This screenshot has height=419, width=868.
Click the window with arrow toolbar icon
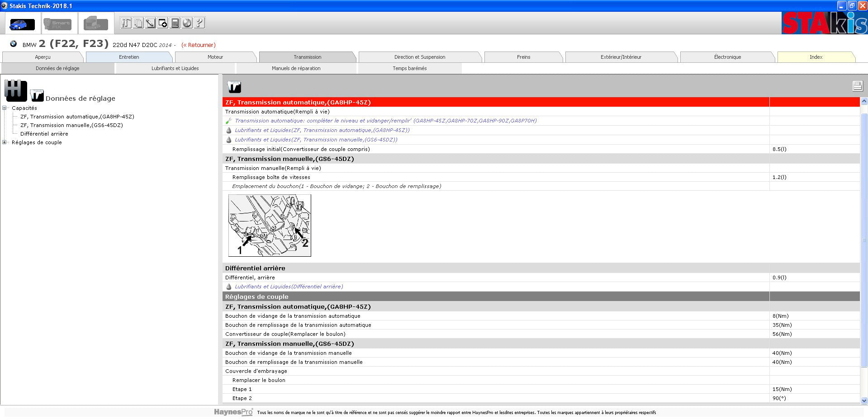[162, 23]
